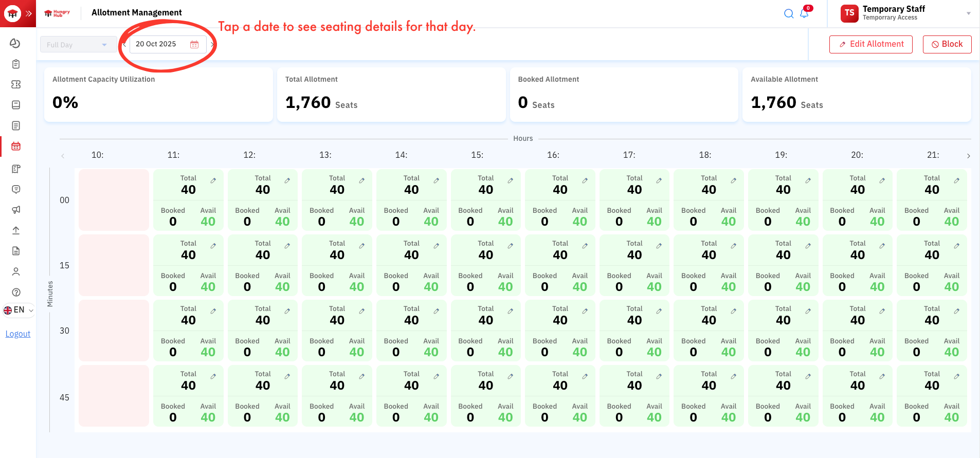Edit the 20:00 slot pencil icon

click(x=882, y=180)
